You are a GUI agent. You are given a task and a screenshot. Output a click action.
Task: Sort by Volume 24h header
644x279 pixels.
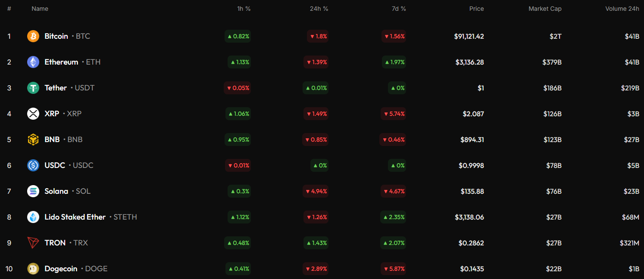[x=622, y=9]
